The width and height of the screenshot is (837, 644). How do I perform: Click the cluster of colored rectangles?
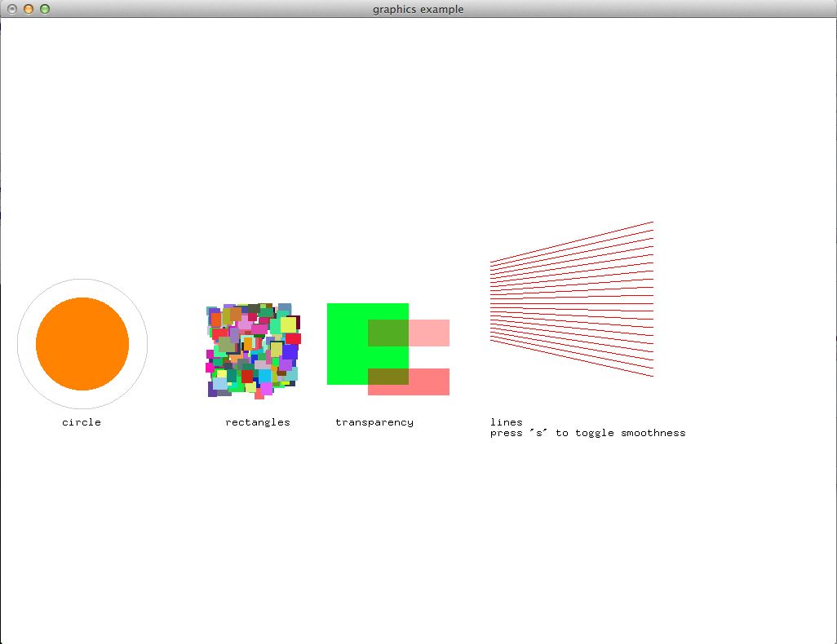pos(253,351)
